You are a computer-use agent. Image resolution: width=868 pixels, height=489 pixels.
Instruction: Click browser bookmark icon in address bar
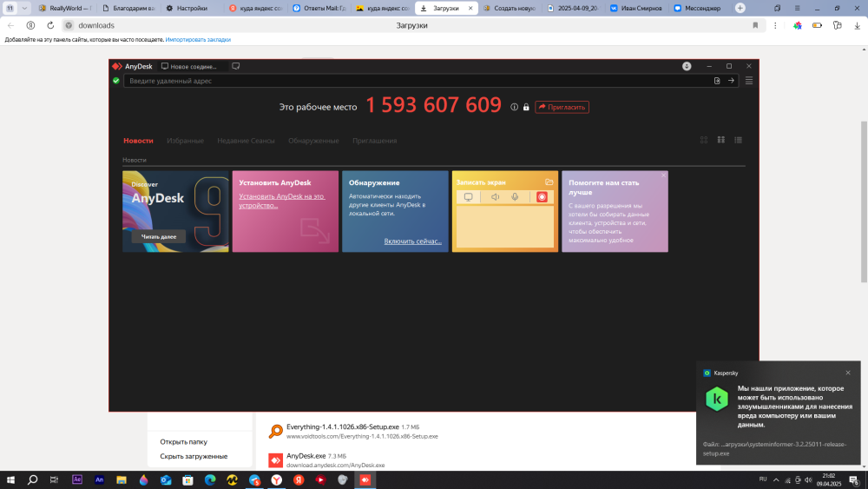[x=755, y=25]
